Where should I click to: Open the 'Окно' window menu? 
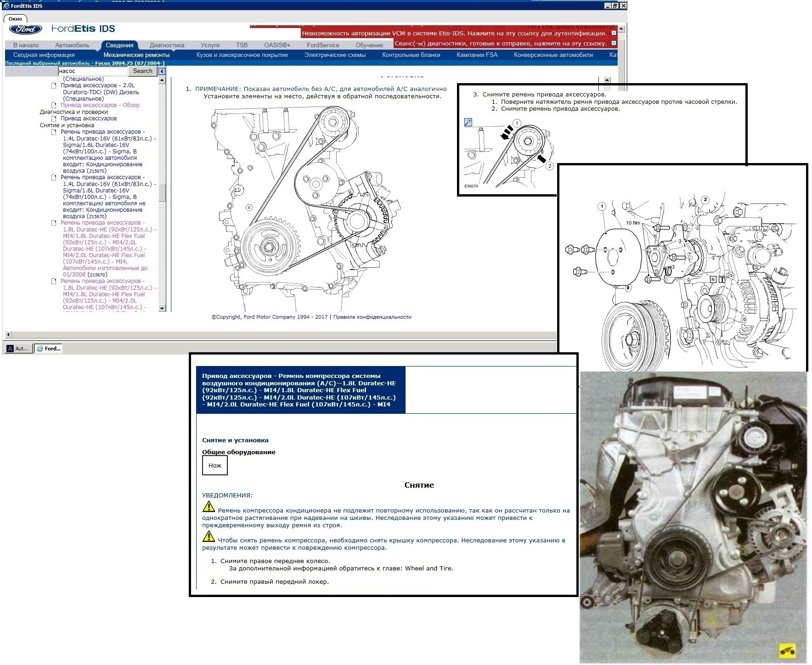[x=15, y=19]
